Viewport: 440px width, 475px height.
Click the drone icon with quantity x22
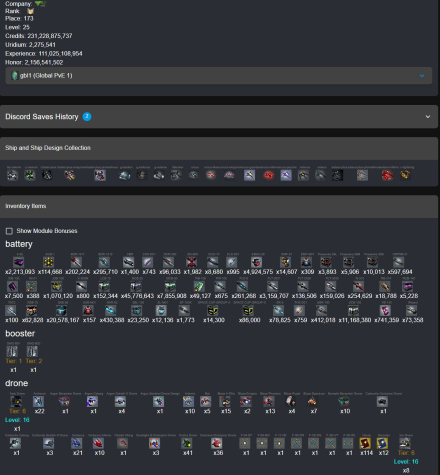click(x=39, y=401)
